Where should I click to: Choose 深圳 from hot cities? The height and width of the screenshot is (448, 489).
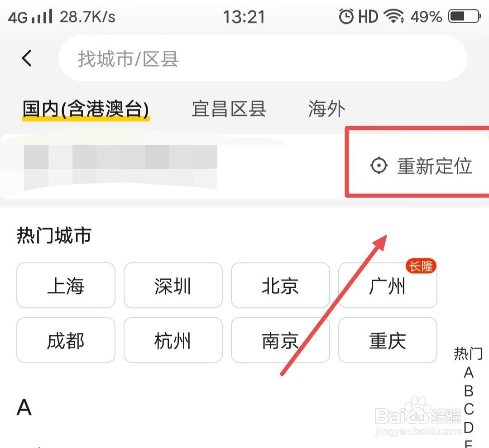[x=173, y=285]
